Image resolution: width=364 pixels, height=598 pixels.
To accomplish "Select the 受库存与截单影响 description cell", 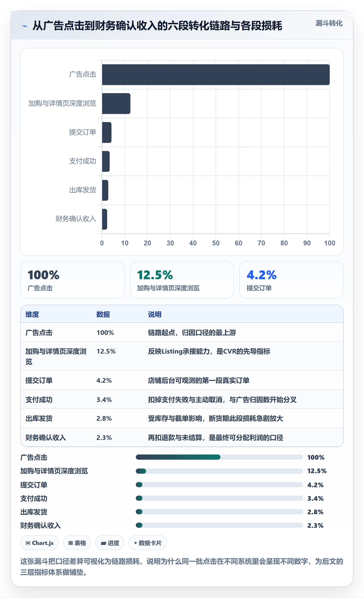I will click(216, 418).
